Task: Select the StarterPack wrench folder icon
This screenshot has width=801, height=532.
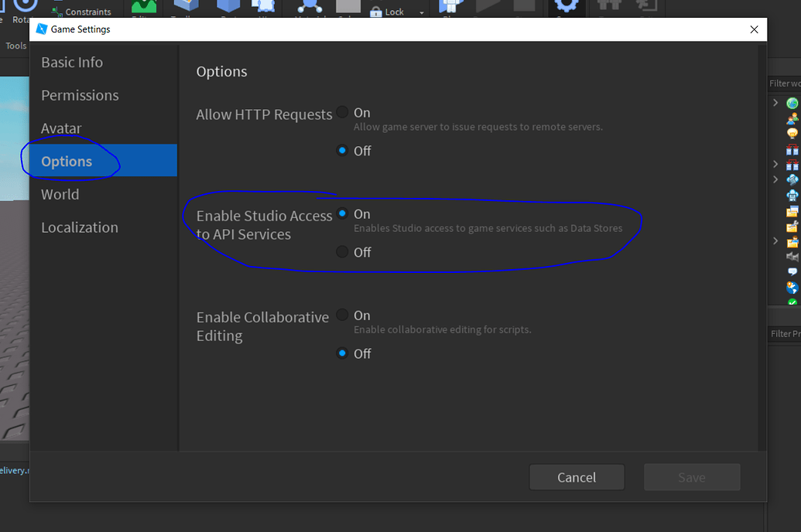Action: pos(792,226)
